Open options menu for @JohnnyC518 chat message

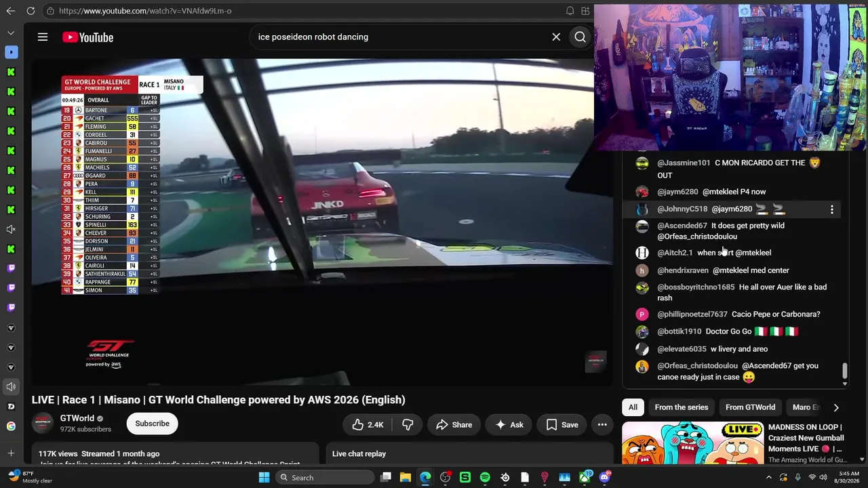[832, 209]
